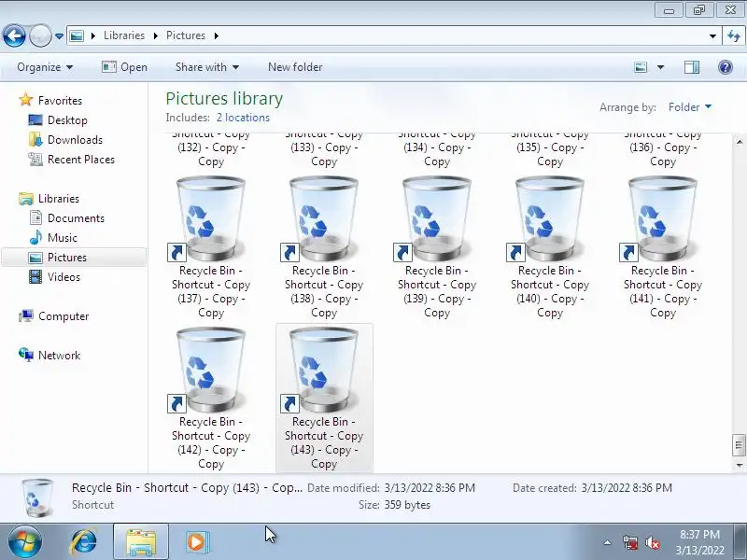Open the view options dropdown arrow
747x560 pixels.
(661, 67)
